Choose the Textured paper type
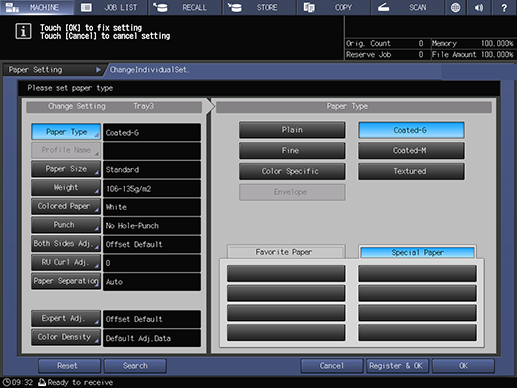Viewport: 517px width, 388px height. 411,171
